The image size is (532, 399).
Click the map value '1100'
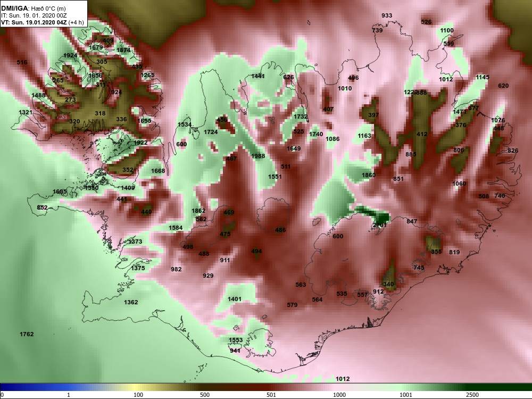coord(447,30)
